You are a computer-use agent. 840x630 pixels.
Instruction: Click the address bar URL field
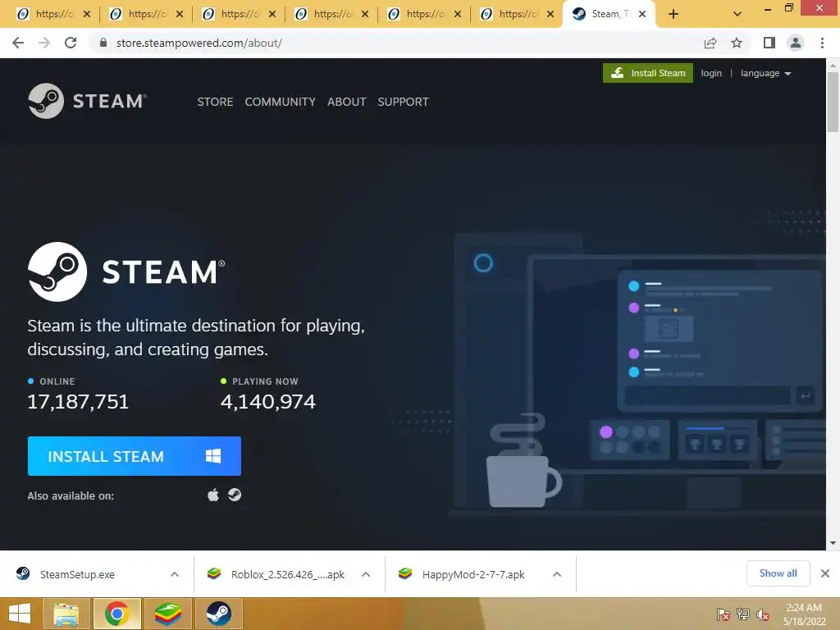(395, 43)
